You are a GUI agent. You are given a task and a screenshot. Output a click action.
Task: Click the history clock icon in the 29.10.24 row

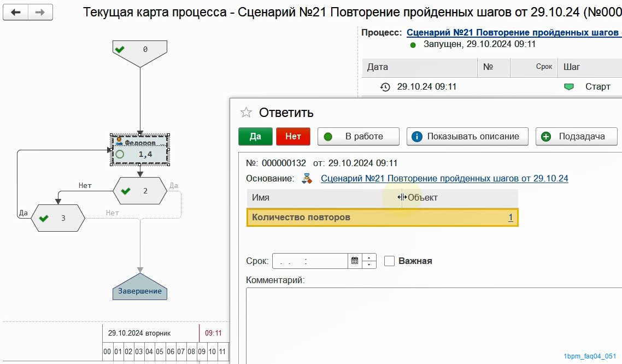[385, 87]
